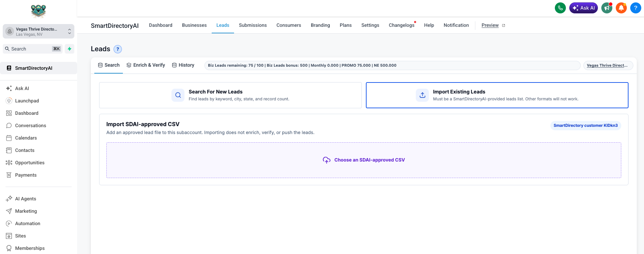Open the Changelogs tab
The image size is (644, 254).
[x=402, y=25]
